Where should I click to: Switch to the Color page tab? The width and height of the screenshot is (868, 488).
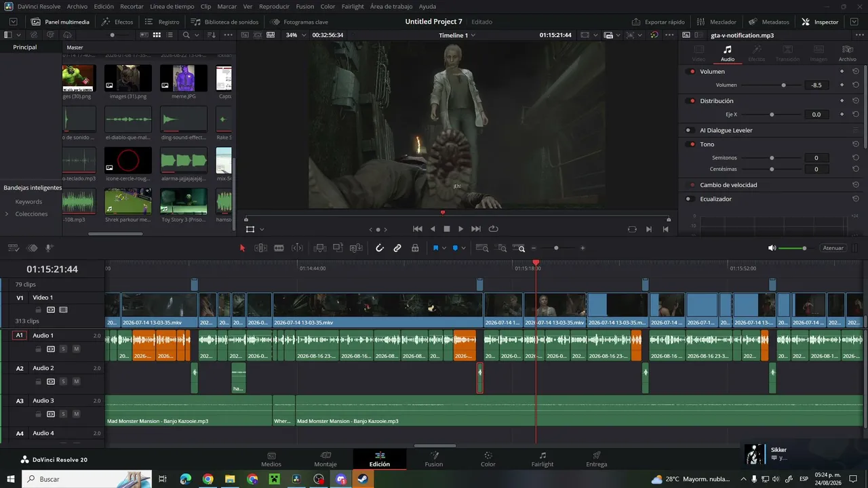pos(488,459)
